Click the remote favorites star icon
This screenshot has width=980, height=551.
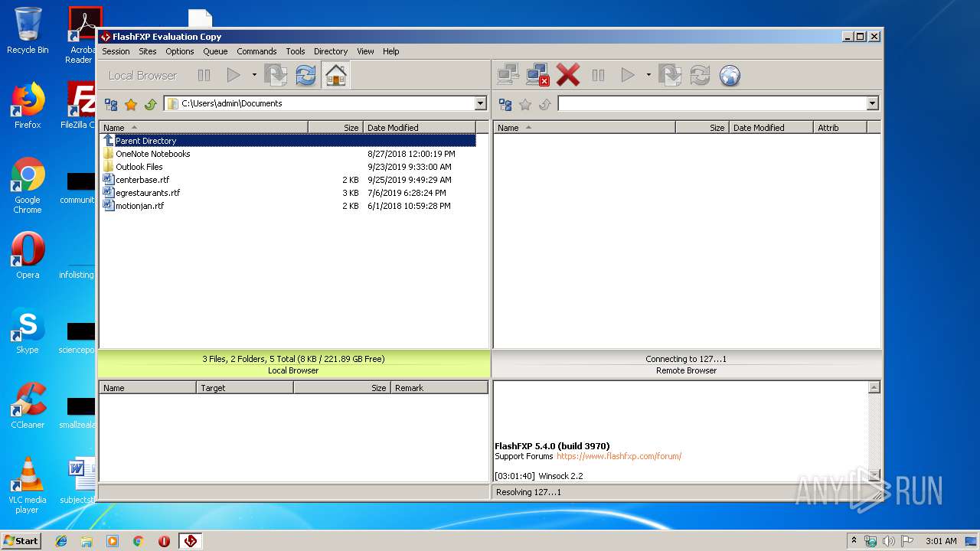click(525, 104)
